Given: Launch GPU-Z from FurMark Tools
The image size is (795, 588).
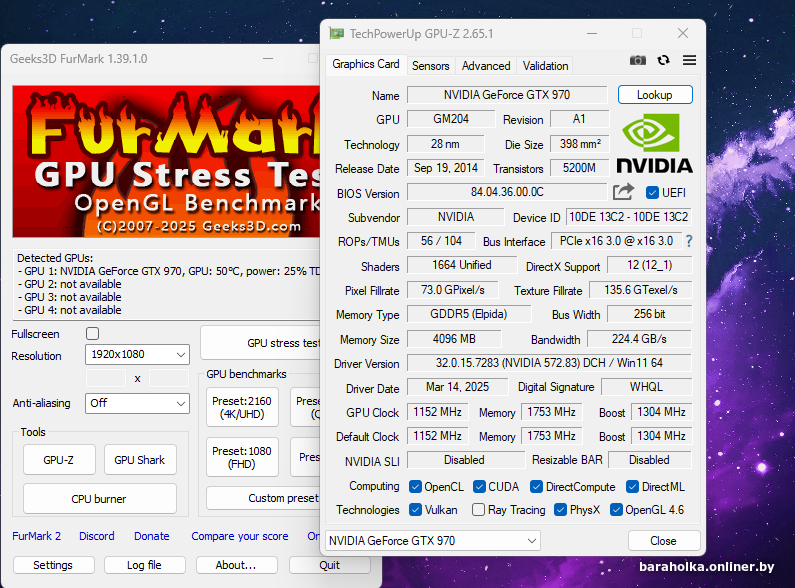Looking at the screenshot, I should (x=59, y=460).
